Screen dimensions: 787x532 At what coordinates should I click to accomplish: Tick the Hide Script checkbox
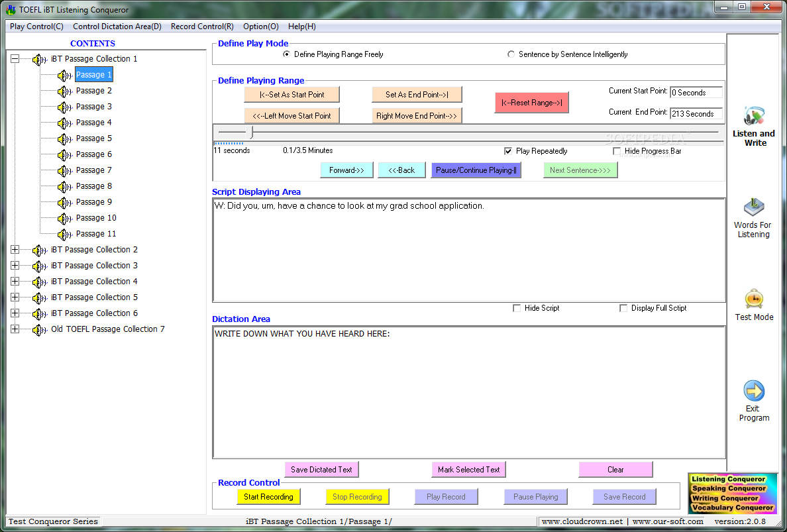coord(517,308)
